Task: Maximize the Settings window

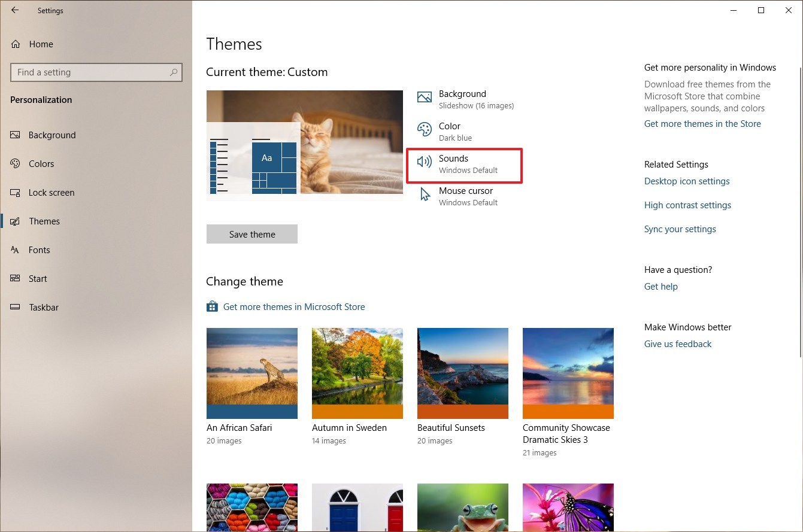Action: pos(761,10)
